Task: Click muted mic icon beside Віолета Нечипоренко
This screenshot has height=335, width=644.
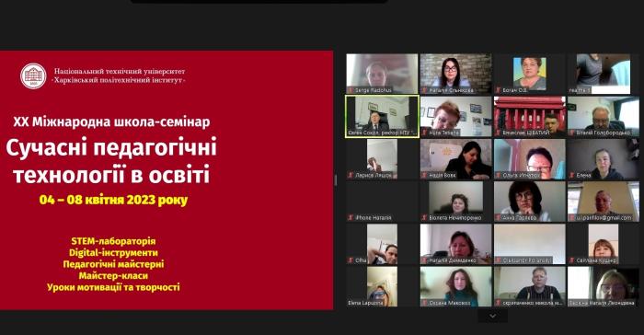Action: tap(425, 217)
